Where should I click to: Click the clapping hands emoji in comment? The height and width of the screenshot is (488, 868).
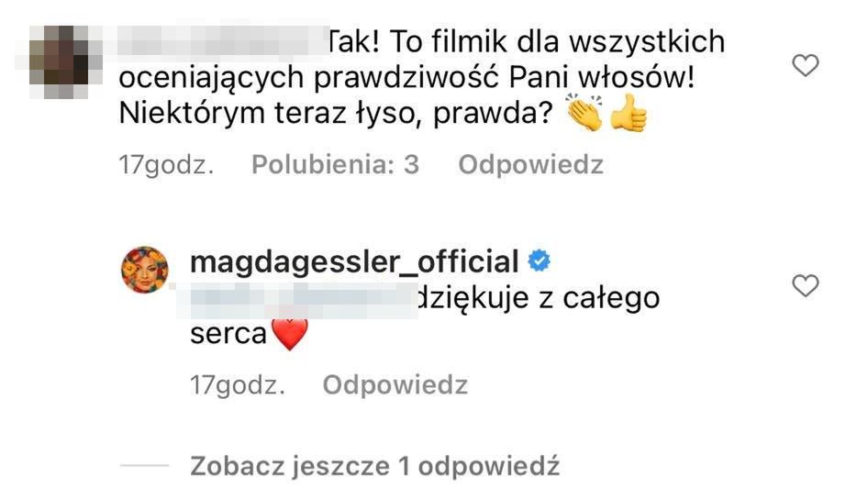584,112
